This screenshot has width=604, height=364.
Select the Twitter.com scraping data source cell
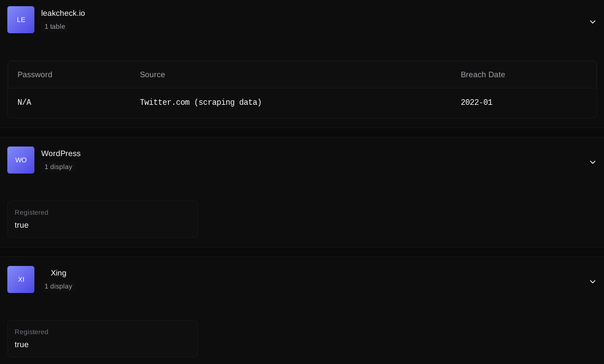click(201, 103)
